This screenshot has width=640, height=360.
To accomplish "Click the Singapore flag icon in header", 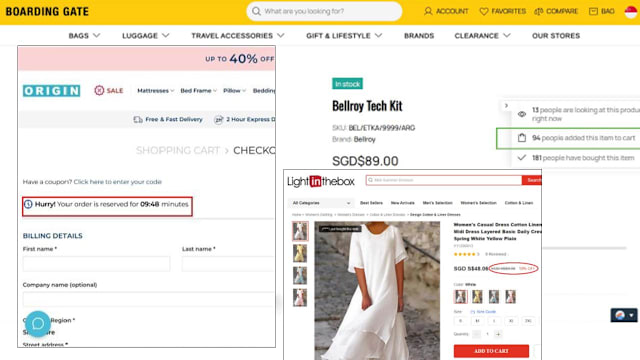I will click(x=631, y=11).
